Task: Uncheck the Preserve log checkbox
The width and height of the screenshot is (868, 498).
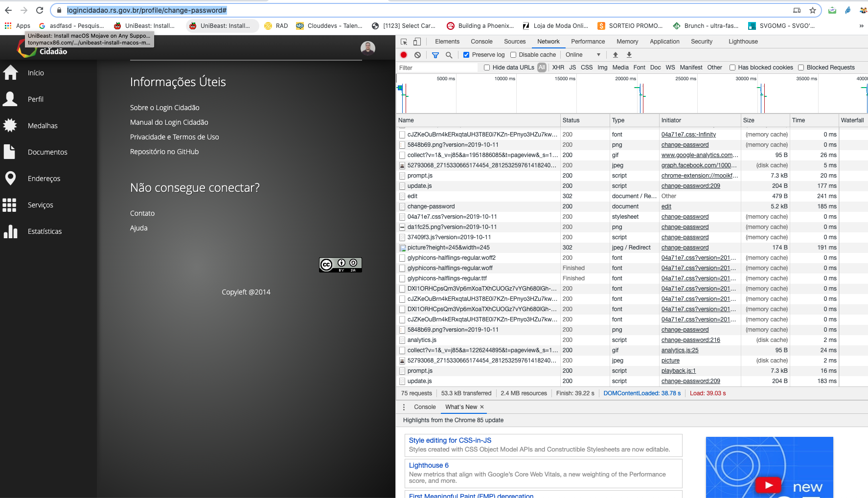Action: (x=466, y=55)
